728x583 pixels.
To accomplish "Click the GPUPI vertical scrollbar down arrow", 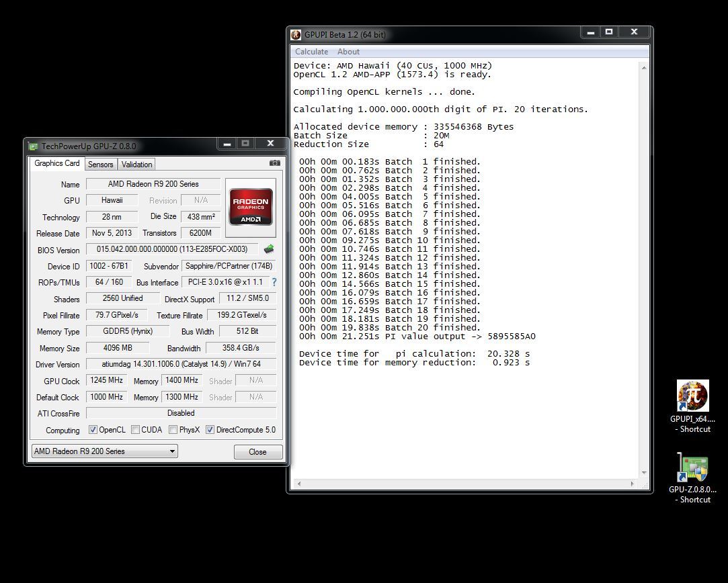I will [644, 473].
